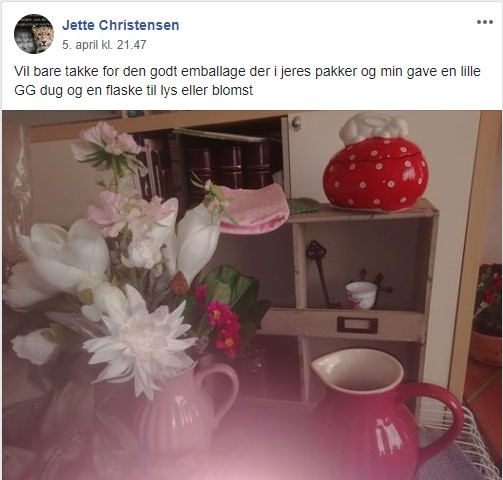Screen dimensions: 503x480
Task: Click the pink cloth on the shelf
Action: click(255, 208)
